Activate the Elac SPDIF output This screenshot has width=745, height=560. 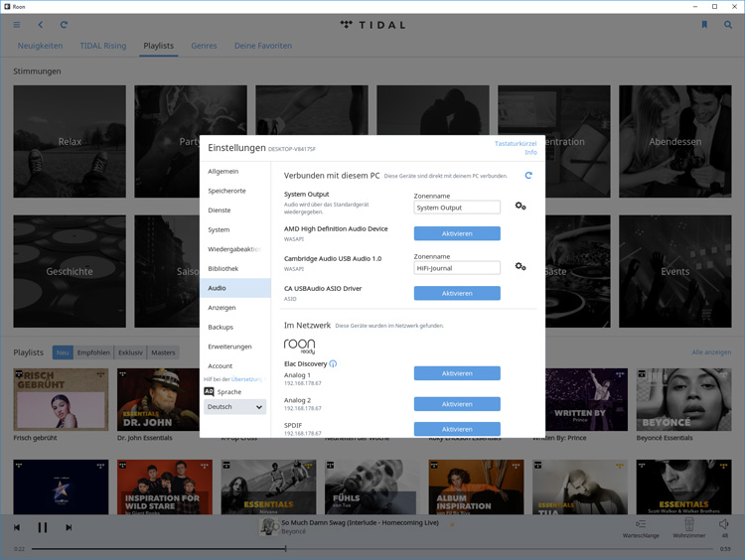457,429
